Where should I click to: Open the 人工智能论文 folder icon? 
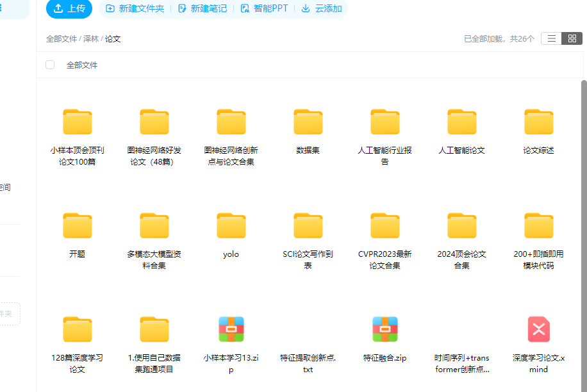pyautogui.click(x=462, y=122)
